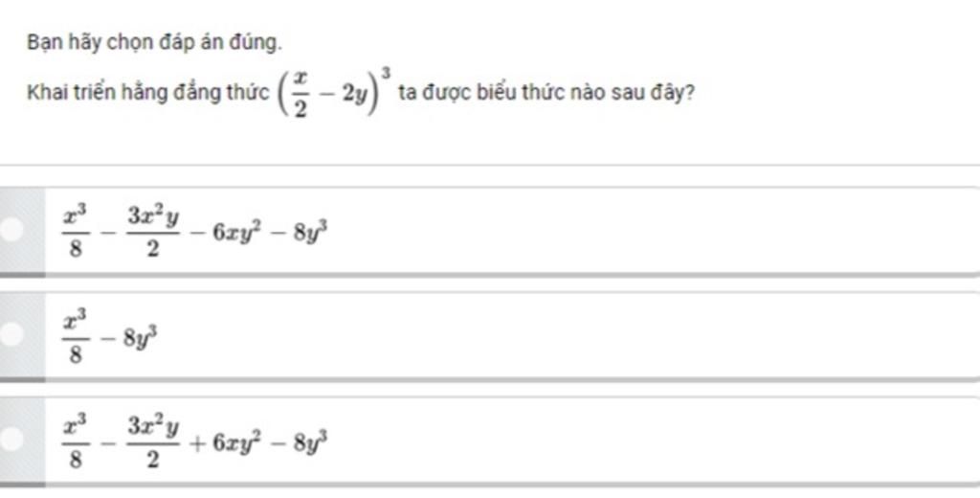Screen dimensions: 980x498
Task: Pick the answer containing plus 6xy² term
Action: point(479,440)
